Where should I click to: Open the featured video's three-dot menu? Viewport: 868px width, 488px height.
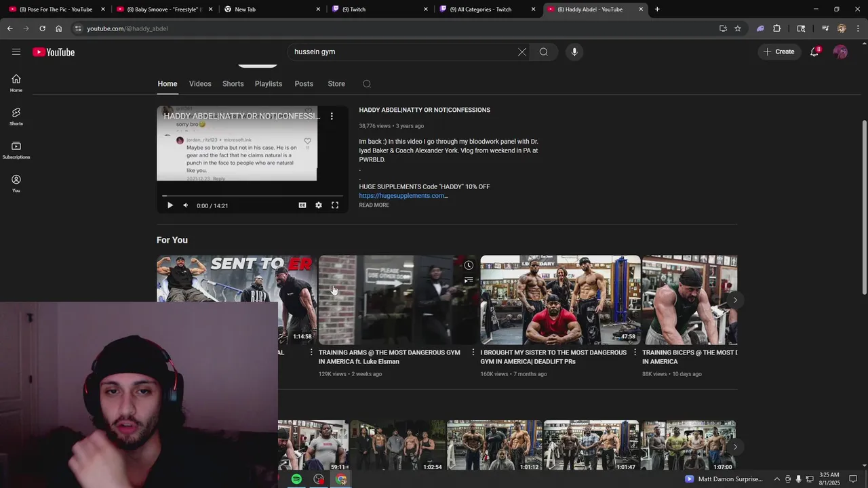coord(332,117)
